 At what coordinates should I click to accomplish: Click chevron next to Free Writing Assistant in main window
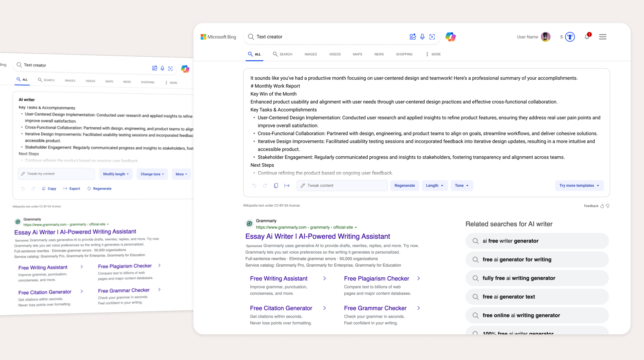(x=324, y=279)
